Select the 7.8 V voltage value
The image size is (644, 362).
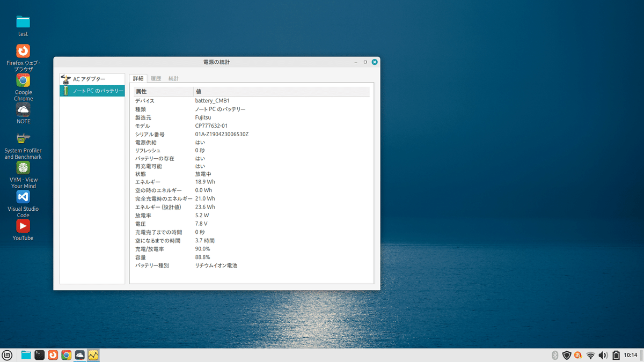point(201,224)
